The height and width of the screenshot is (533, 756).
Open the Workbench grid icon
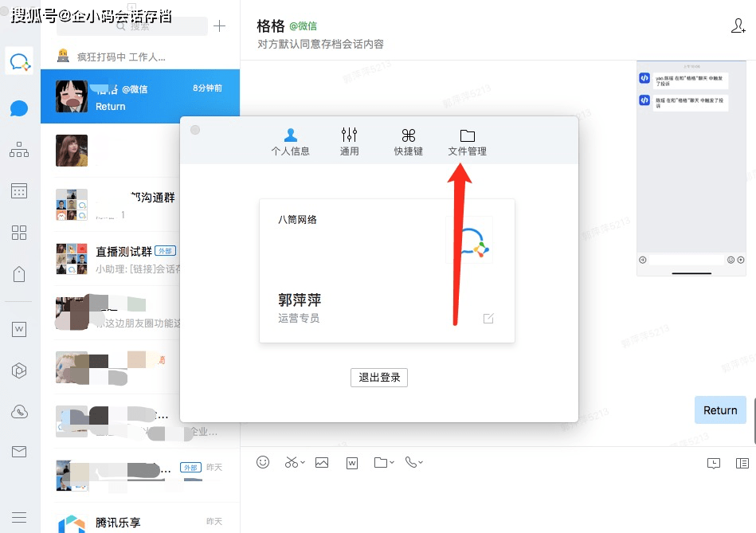point(19,233)
